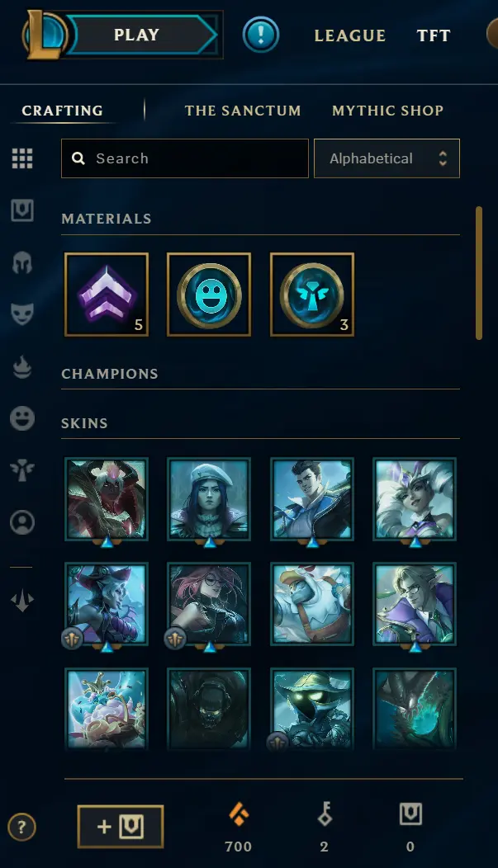Switch to the Mythic Shop tab
Viewport: 498px width, 868px height.
[x=388, y=111]
